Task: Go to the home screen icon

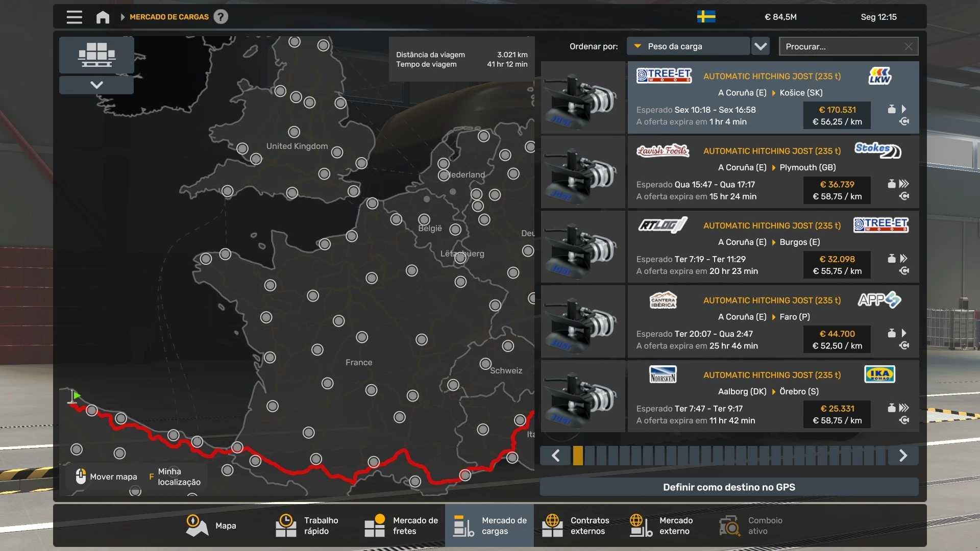Action: click(103, 17)
